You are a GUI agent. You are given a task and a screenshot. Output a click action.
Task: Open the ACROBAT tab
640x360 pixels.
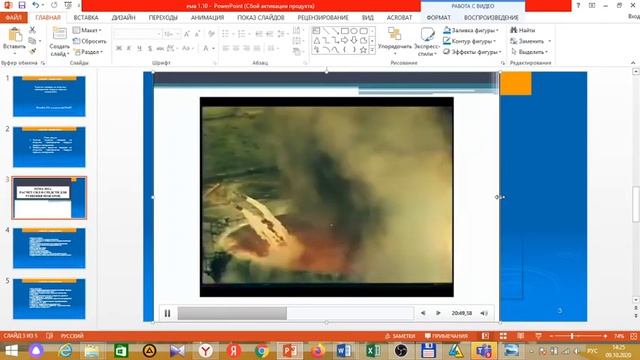pyautogui.click(x=399, y=18)
